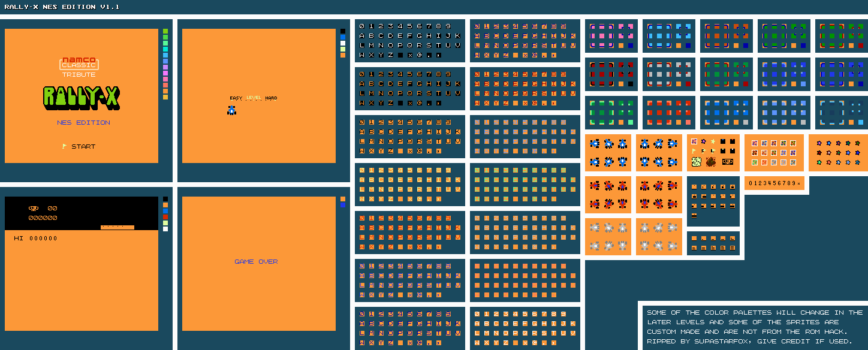Select the S special flag sprite
Screen dimensions: 868x350
[703, 151]
